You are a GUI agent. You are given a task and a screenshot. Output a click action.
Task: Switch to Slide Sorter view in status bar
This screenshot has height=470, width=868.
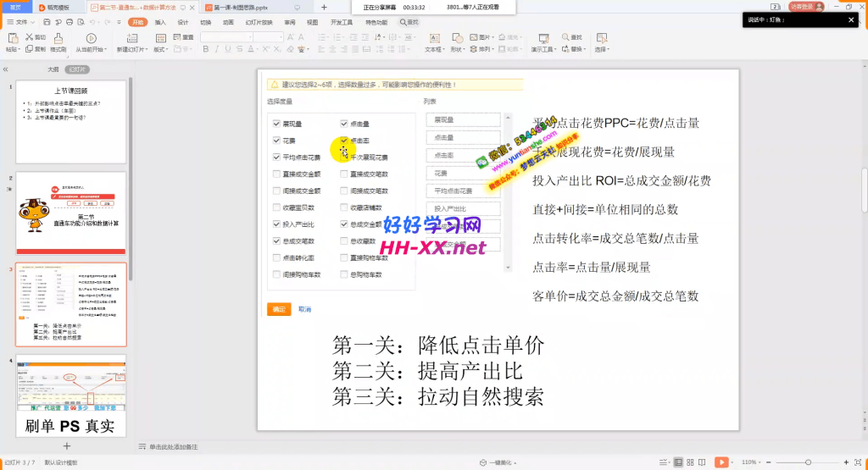tap(690, 462)
